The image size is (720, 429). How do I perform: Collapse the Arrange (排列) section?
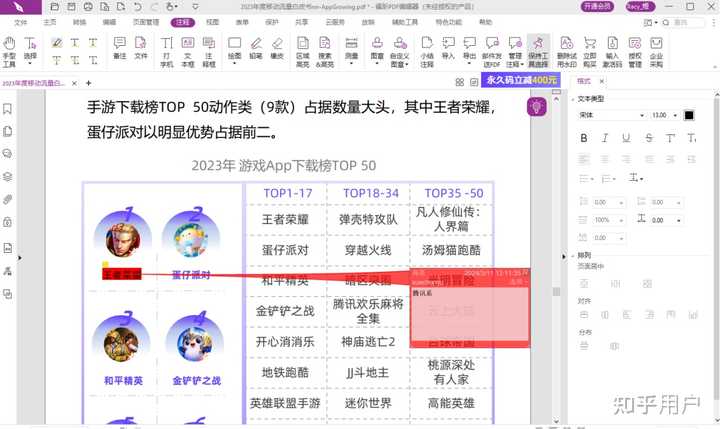(573, 255)
